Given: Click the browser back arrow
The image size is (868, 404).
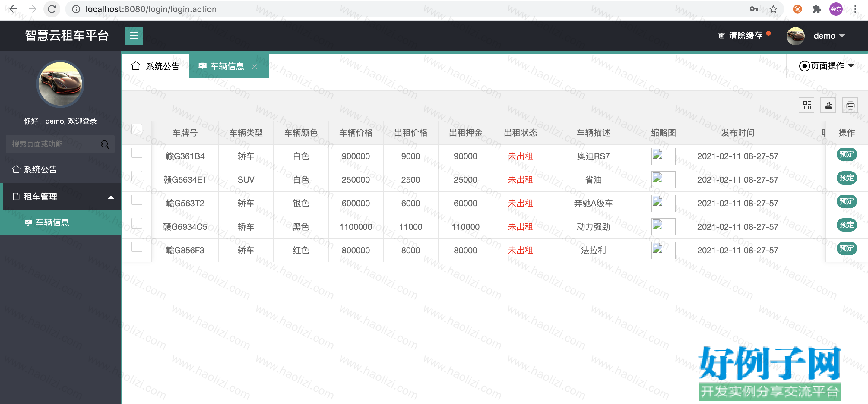Looking at the screenshot, I should pos(13,9).
